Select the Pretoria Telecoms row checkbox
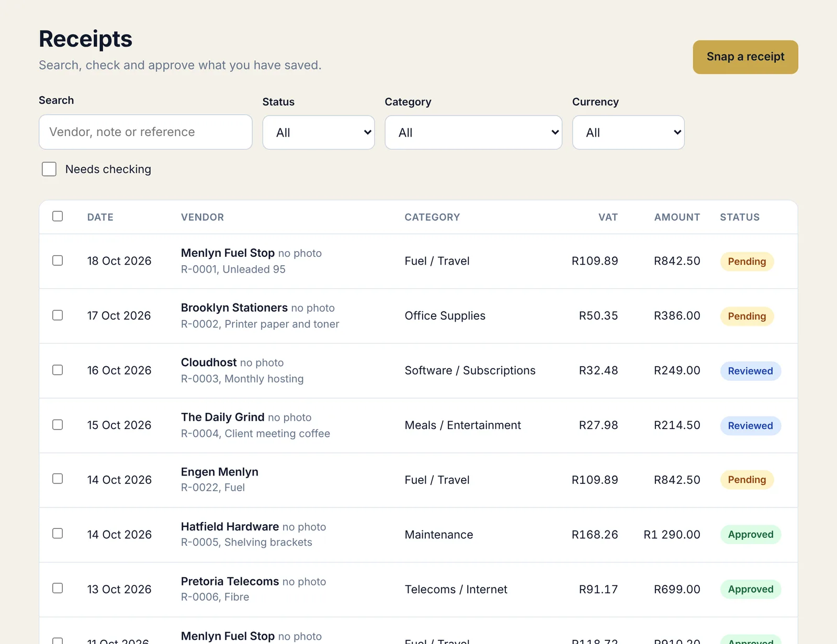837x644 pixels. point(58,588)
